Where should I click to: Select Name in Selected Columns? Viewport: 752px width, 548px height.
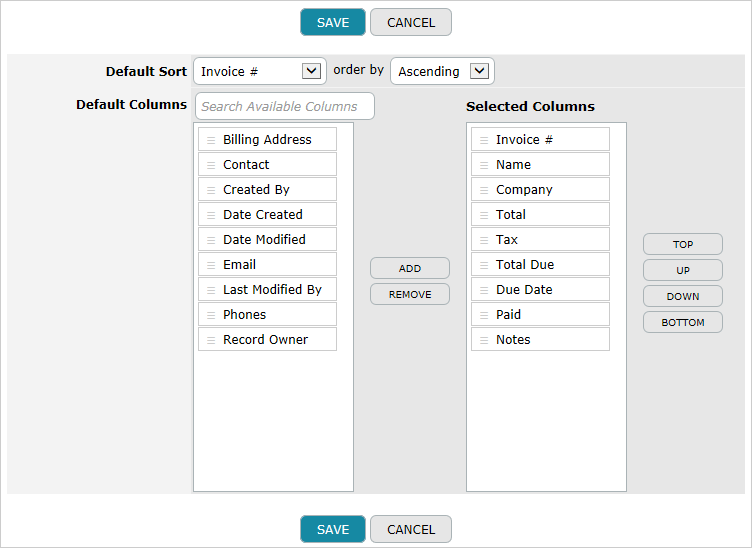coord(540,164)
